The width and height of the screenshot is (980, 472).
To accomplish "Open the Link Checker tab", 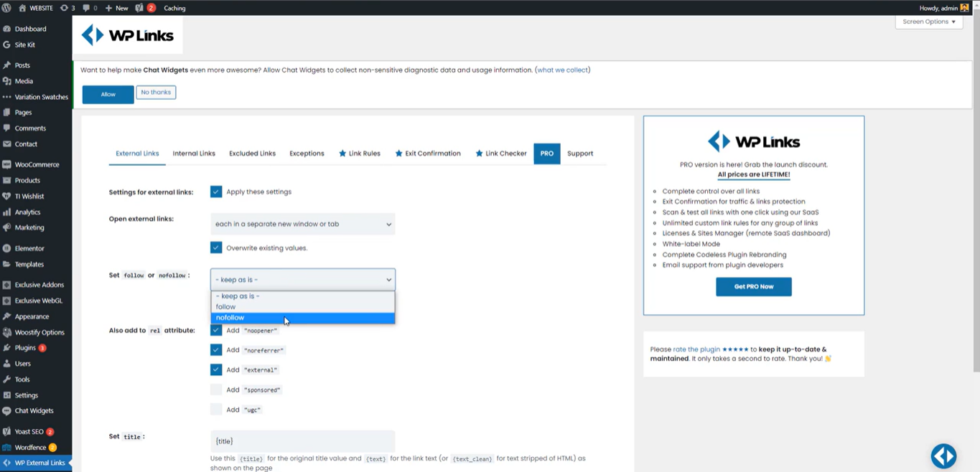I will [500, 154].
